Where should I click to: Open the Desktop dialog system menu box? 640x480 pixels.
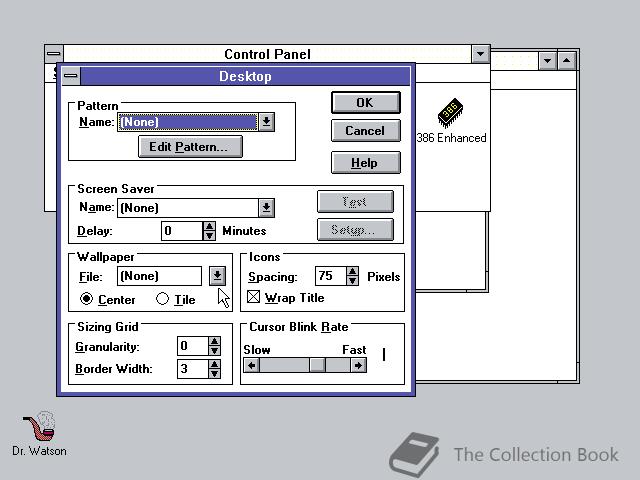click(71, 76)
